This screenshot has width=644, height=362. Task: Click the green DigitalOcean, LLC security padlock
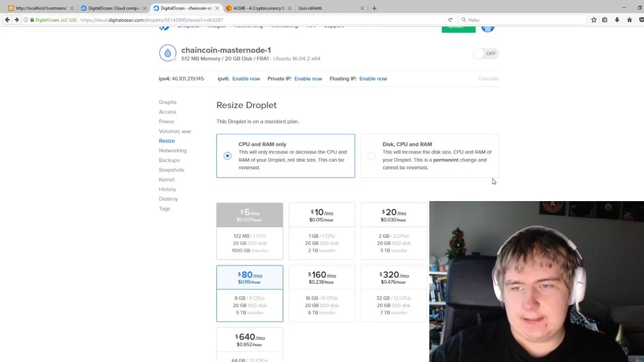32,20
